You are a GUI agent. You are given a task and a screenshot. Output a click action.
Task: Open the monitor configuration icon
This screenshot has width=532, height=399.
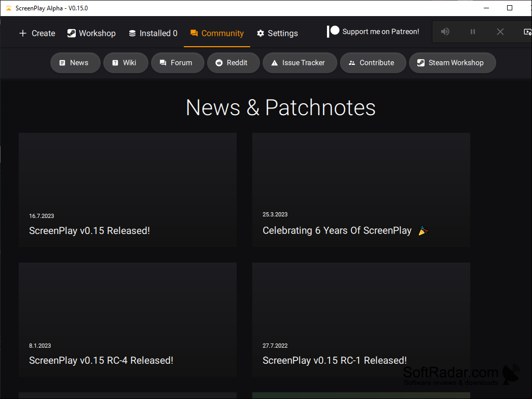coord(528,32)
